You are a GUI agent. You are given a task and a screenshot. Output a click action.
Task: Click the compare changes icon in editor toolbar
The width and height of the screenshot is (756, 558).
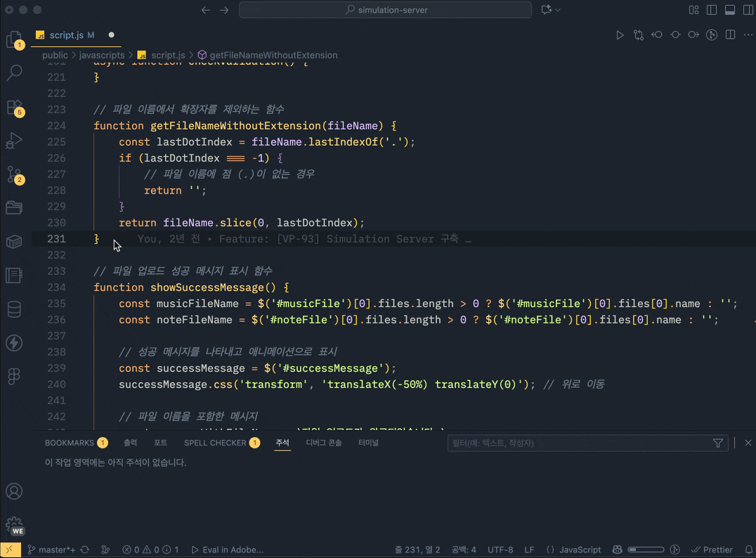(639, 34)
